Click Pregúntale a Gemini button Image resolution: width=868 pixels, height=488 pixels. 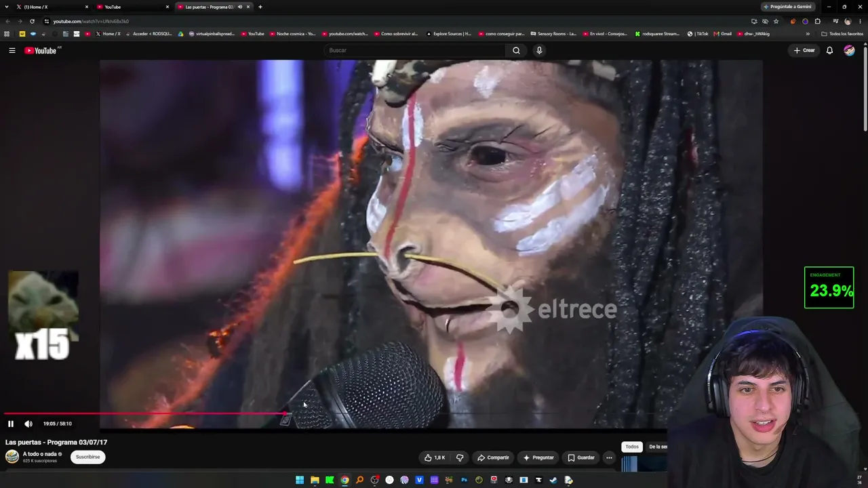(x=788, y=7)
